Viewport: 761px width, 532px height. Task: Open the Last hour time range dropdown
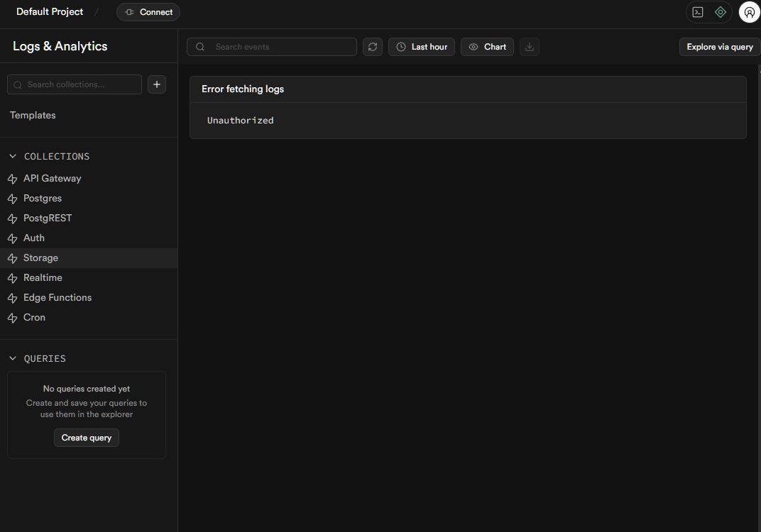coord(421,47)
